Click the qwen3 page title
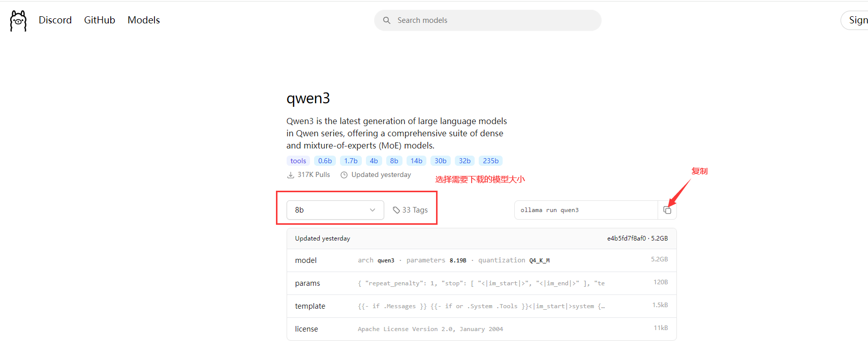The image size is (868, 357). (x=308, y=98)
